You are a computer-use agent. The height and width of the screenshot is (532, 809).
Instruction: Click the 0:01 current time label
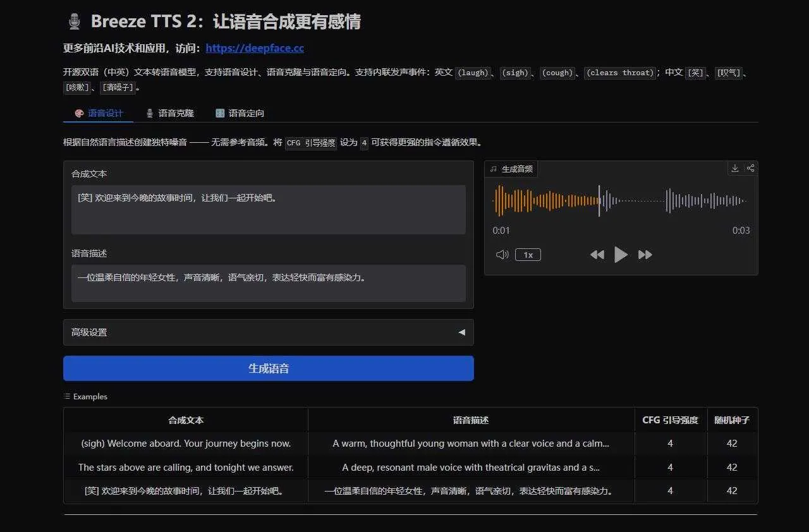[x=501, y=231]
